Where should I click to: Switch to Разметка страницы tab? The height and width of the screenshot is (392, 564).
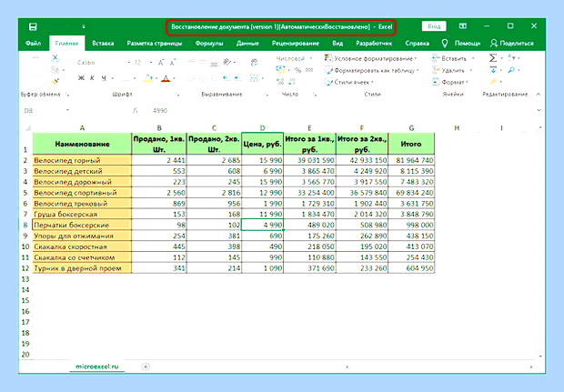pyautogui.click(x=155, y=43)
